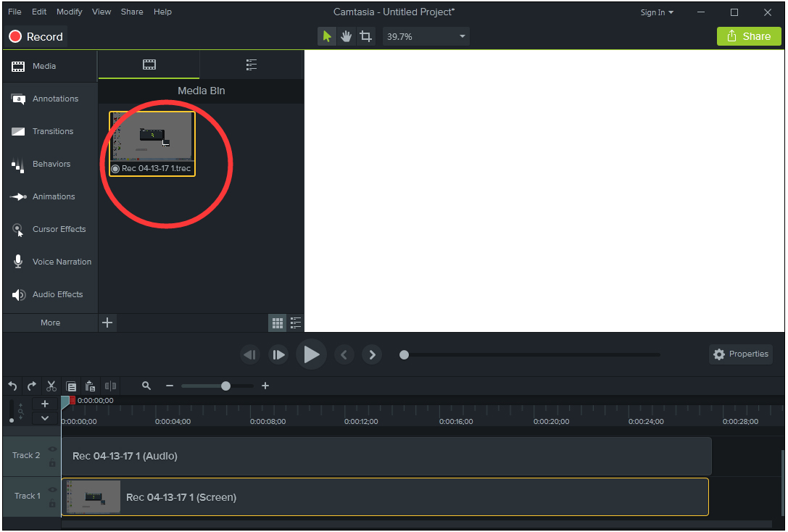
Task: Open the View menu
Action: pyautogui.click(x=101, y=12)
